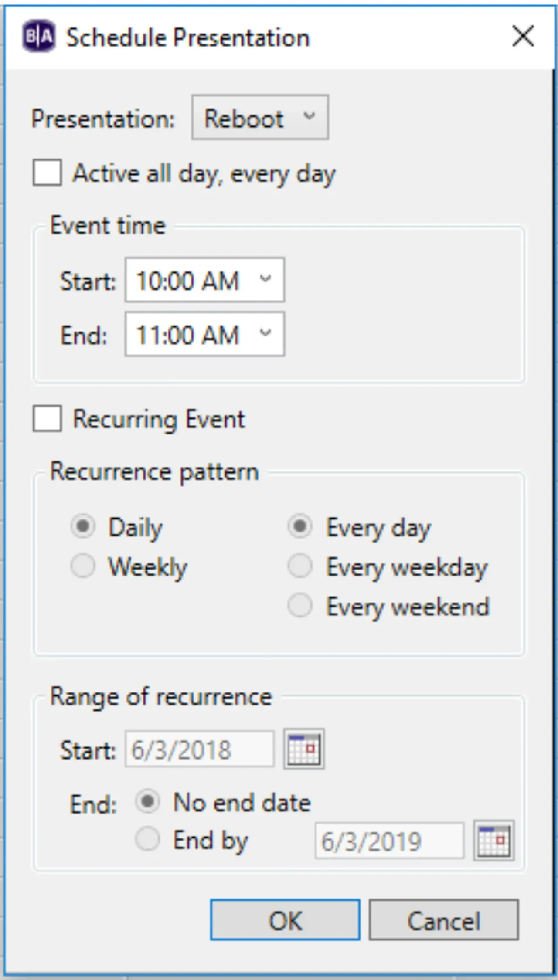Select No end date radio button

pos(147,801)
